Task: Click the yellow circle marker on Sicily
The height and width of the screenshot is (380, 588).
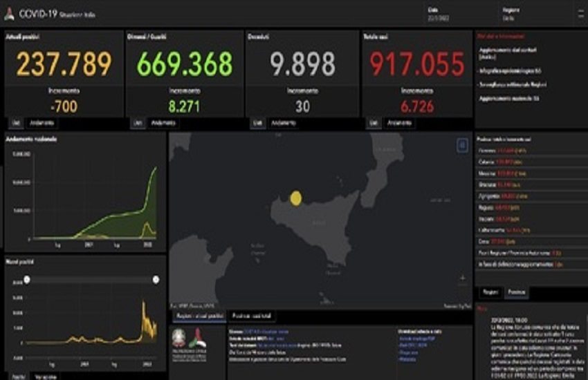Action: click(x=295, y=198)
